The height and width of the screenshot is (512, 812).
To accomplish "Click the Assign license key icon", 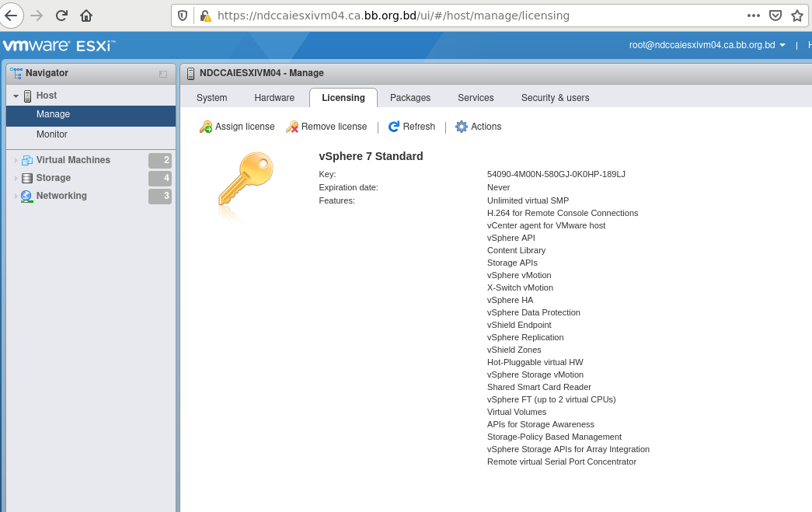I will (206, 127).
